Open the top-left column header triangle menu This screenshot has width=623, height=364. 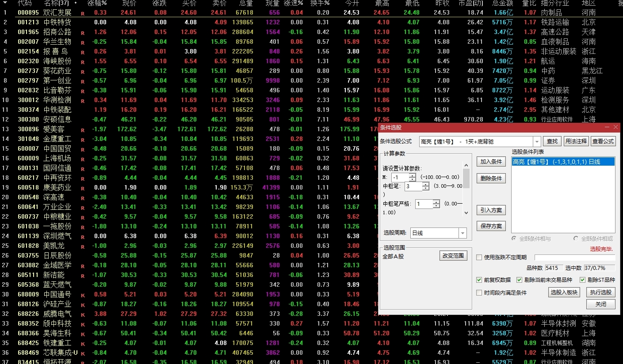[5, 3]
